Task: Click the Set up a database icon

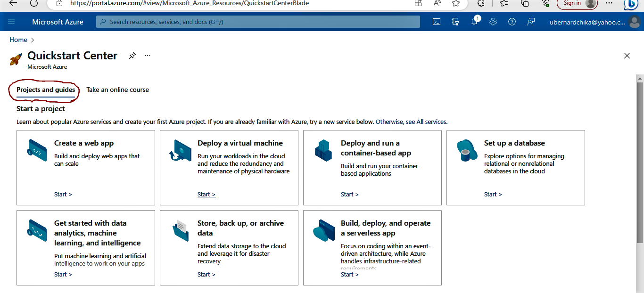Action: pos(467,150)
